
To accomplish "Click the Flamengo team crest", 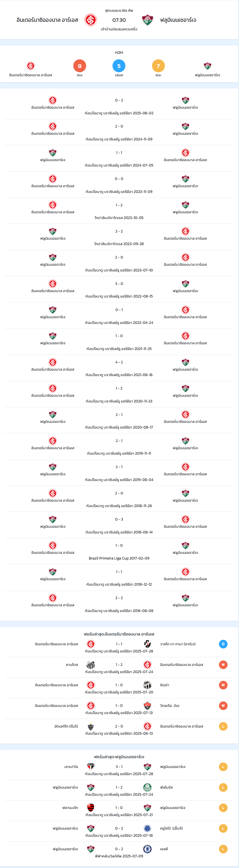I will (x=90, y=808).
